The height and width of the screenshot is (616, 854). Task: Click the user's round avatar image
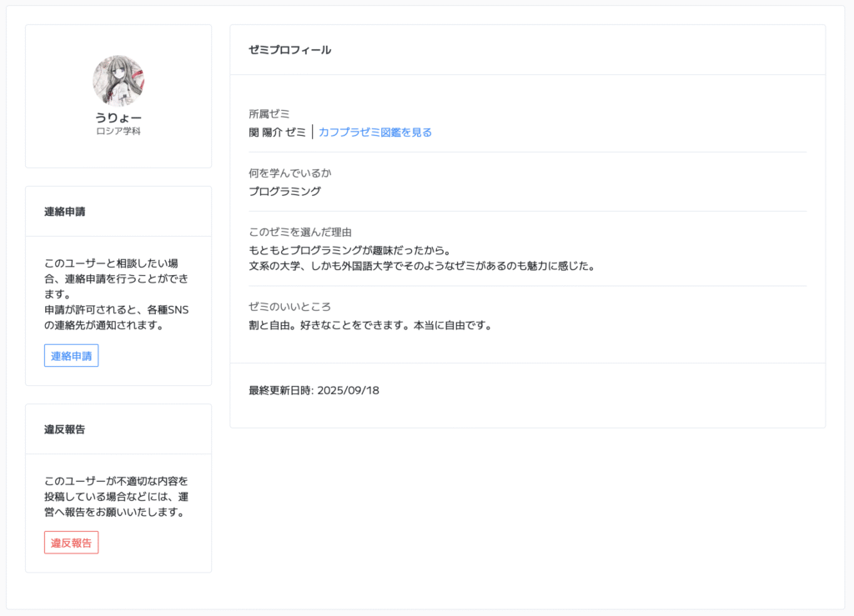tap(118, 81)
